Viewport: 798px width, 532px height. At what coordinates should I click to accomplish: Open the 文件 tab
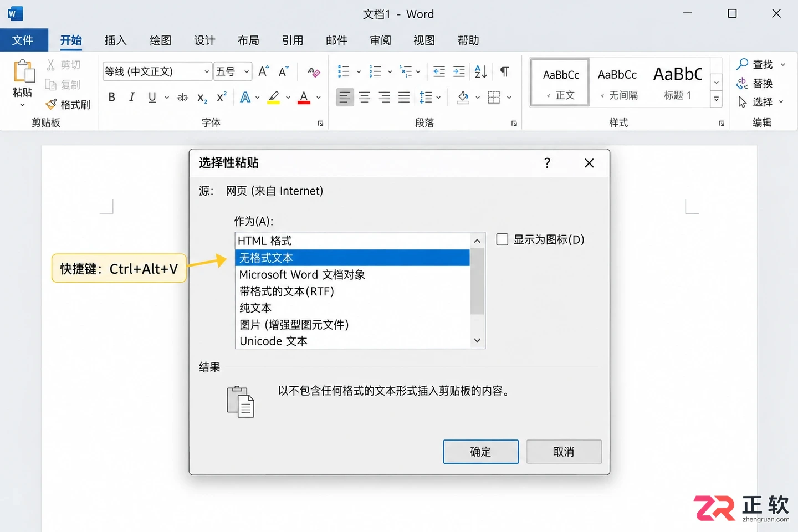(x=23, y=40)
